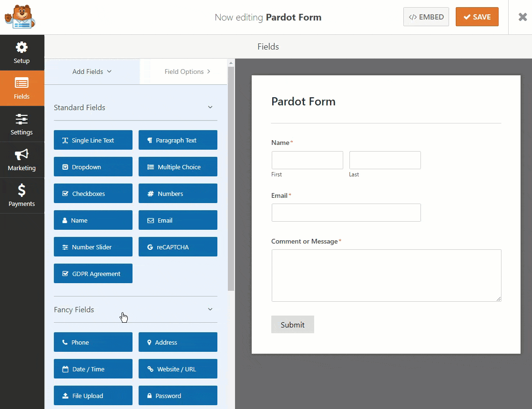The width and height of the screenshot is (532, 409).
Task: Switch to the Field Options tab
Action: 187,72
